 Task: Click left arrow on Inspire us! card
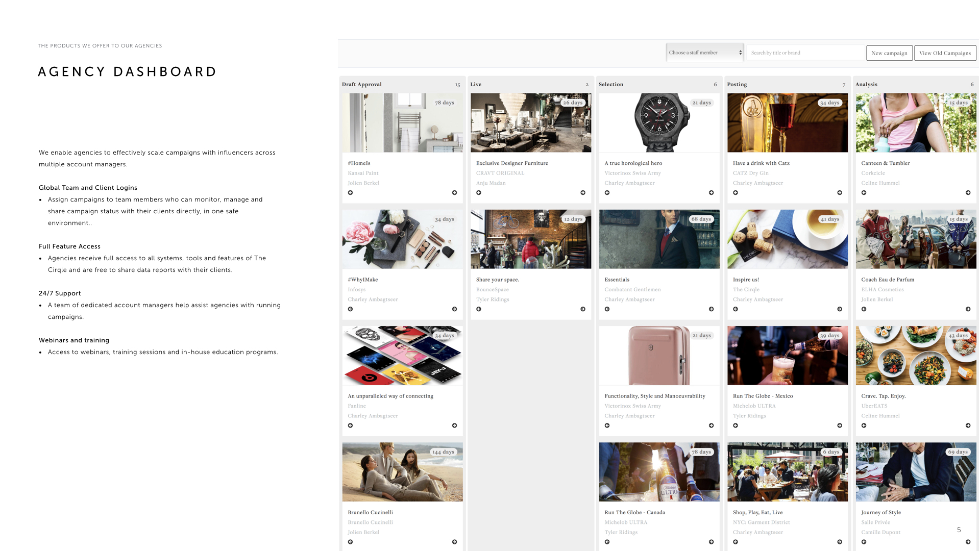736,309
